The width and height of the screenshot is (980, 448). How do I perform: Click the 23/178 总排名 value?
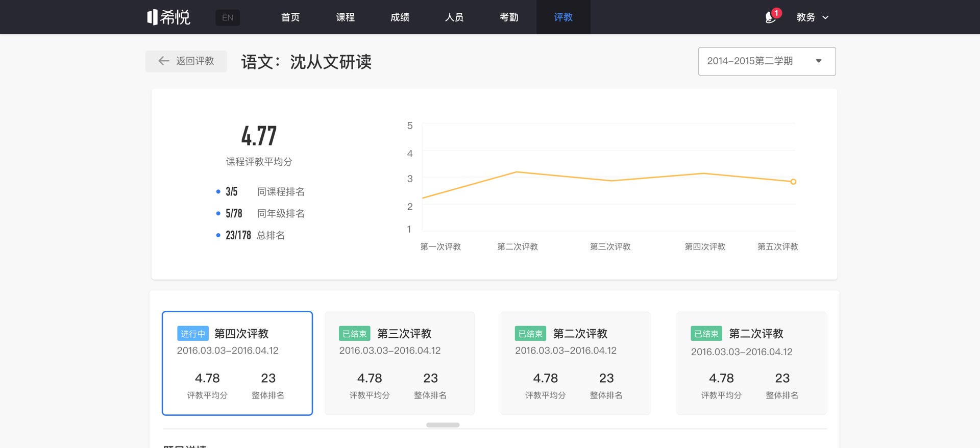point(238,236)
